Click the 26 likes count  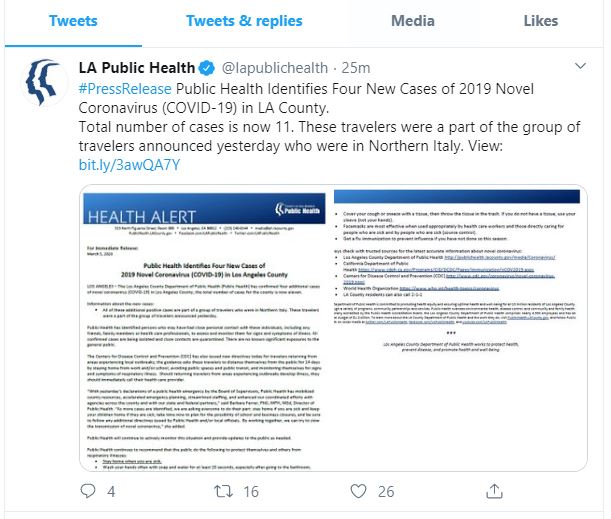386,492
